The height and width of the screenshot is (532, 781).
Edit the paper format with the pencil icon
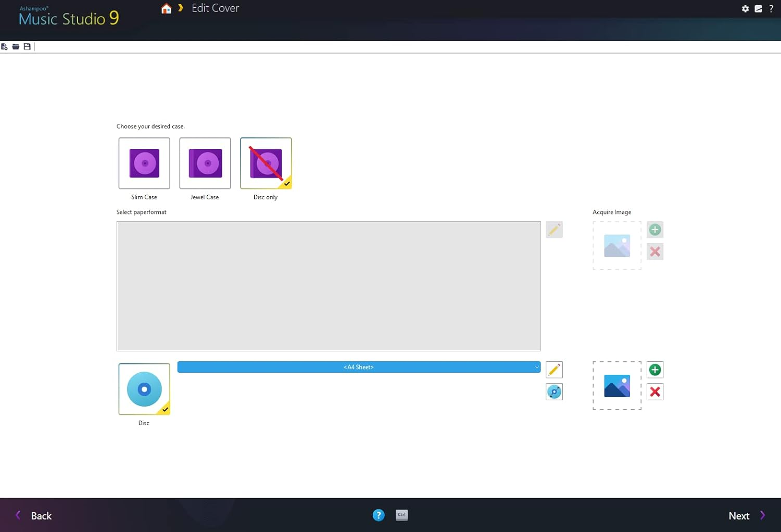click(x=554, y=230)
